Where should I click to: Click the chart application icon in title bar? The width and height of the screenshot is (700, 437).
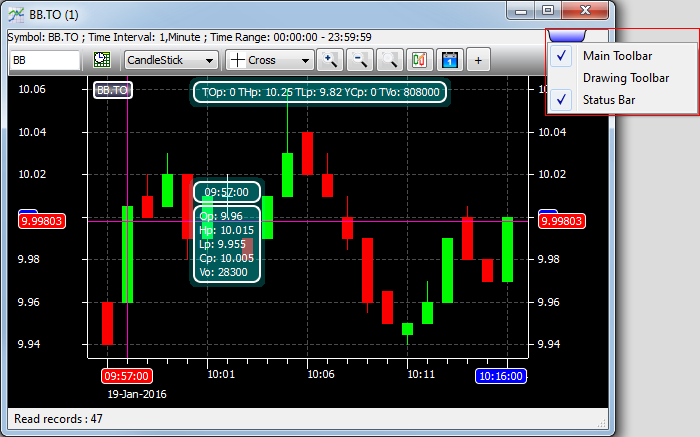(14, 12)
